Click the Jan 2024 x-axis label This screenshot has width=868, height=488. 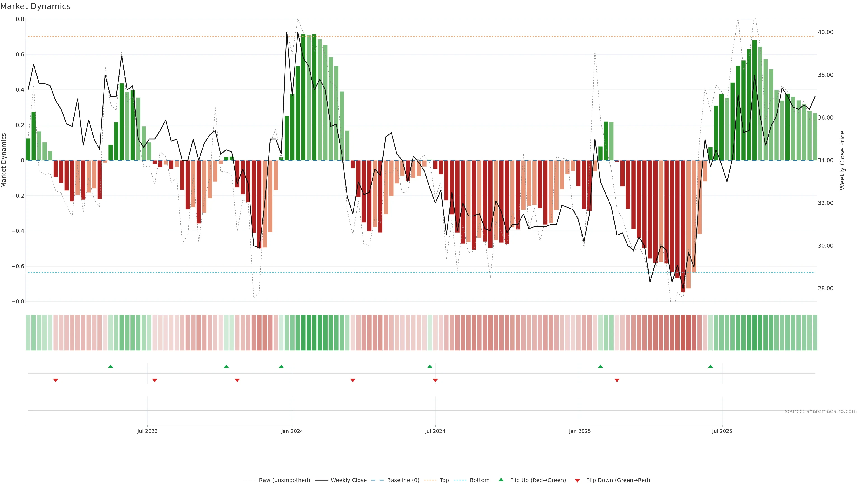coord(292,431)
